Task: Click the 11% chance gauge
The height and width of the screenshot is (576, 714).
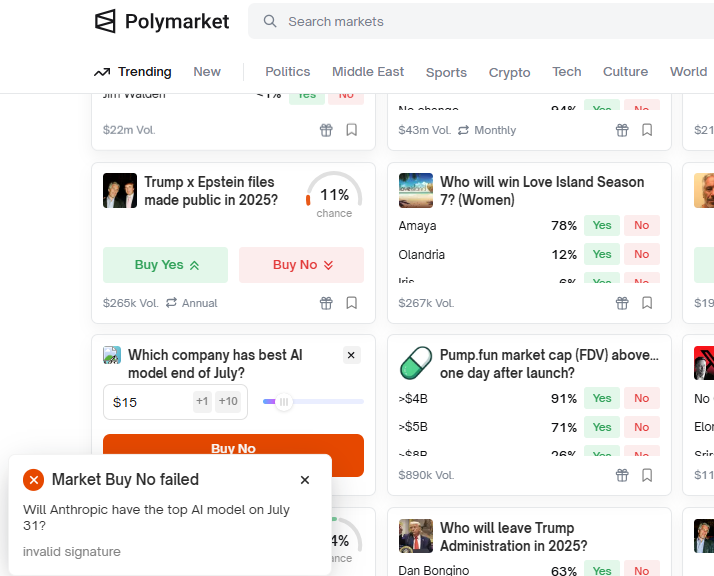Action: 334,195
